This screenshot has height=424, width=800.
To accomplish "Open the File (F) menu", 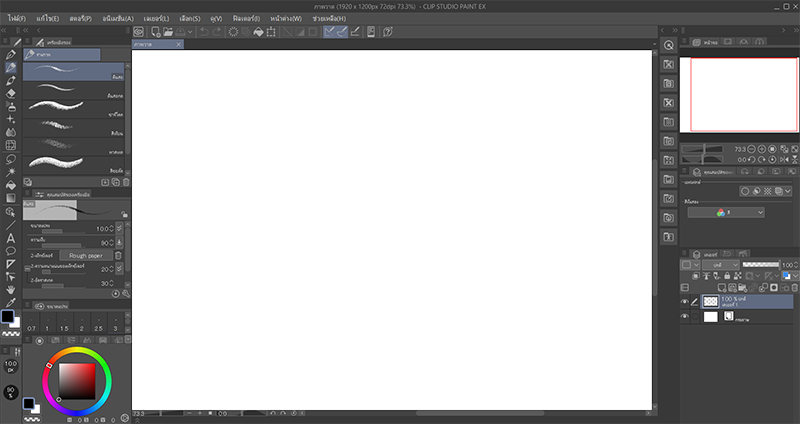I will [17, 18].
